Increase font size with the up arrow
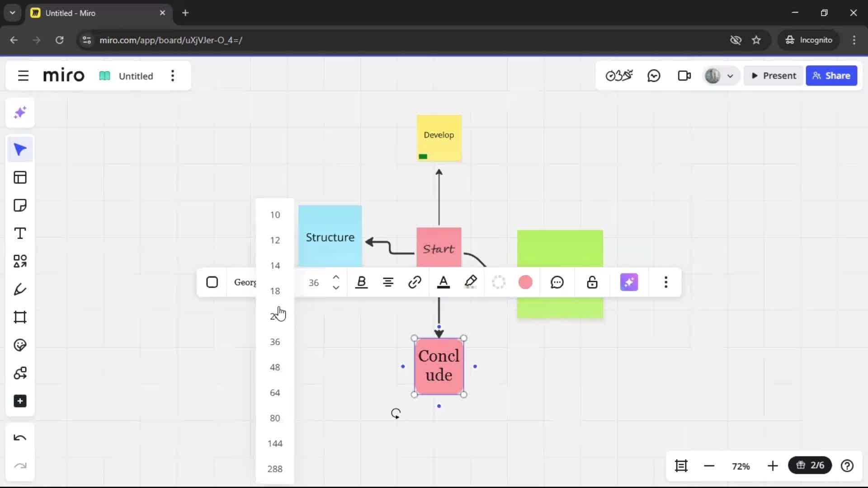Screen dimensions: 868x488 [336, 277]
